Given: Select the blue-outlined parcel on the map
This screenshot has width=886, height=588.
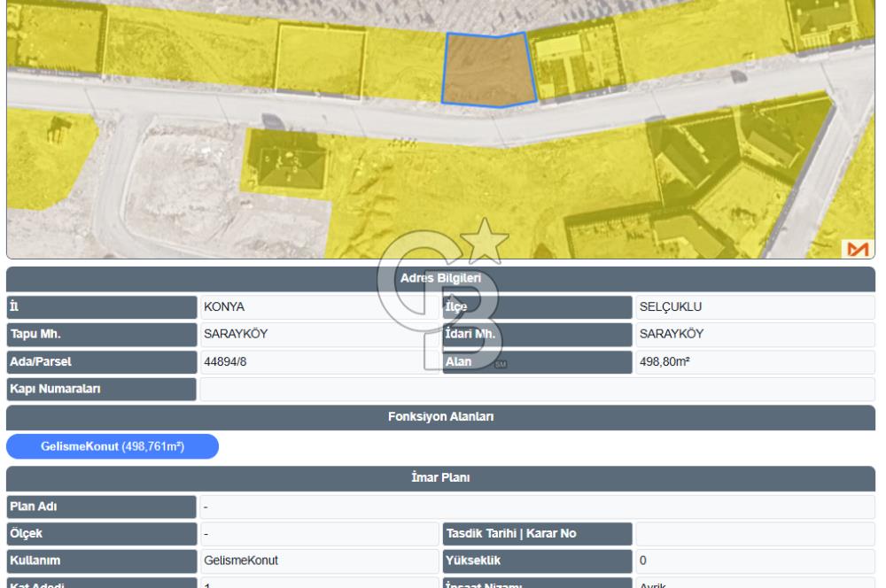Looking at the screenshot, I should point(489,70).
